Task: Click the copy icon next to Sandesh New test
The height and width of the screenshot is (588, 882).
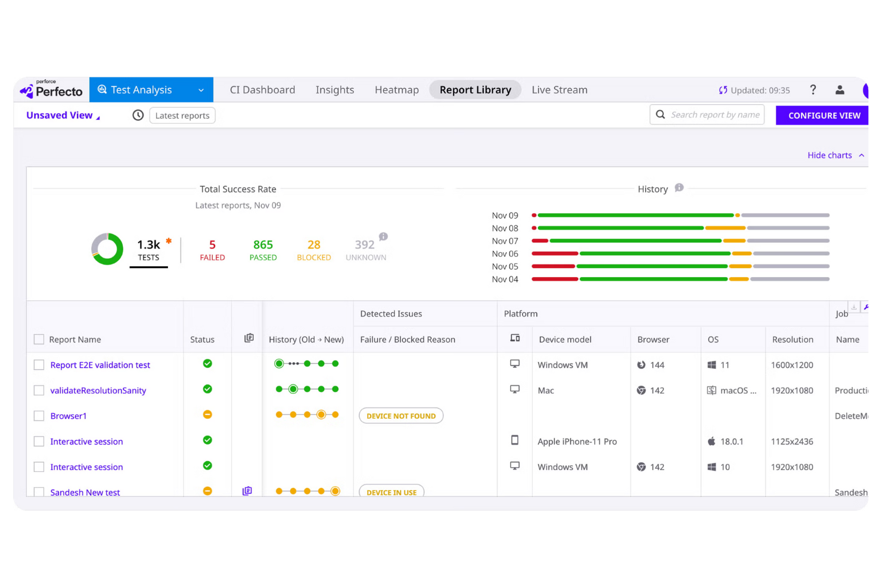Action: (247, 490)
